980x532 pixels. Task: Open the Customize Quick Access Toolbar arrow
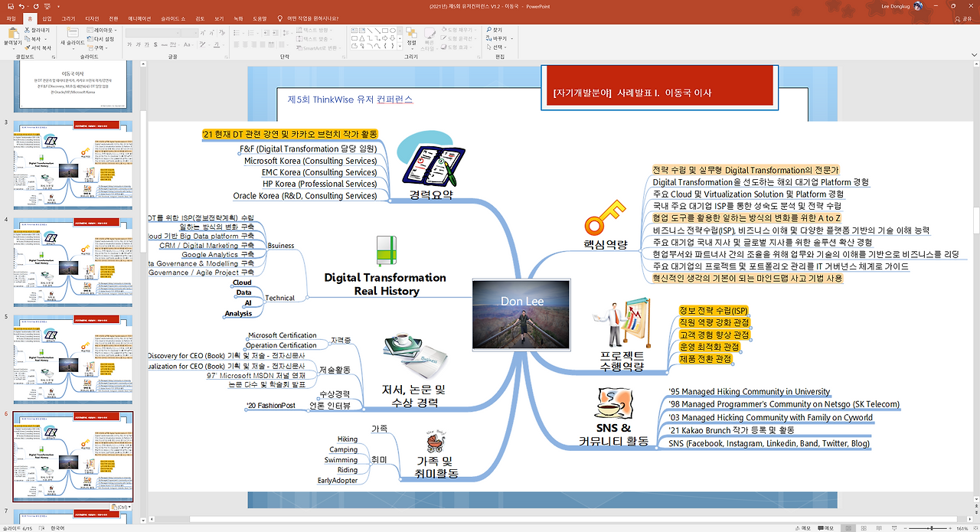58,6
